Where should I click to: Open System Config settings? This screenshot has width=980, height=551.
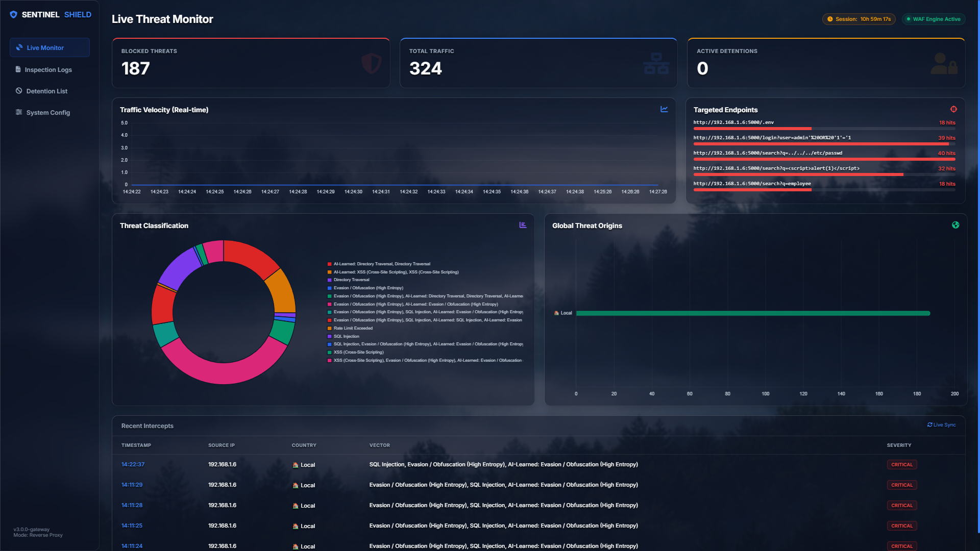point(48,112)
